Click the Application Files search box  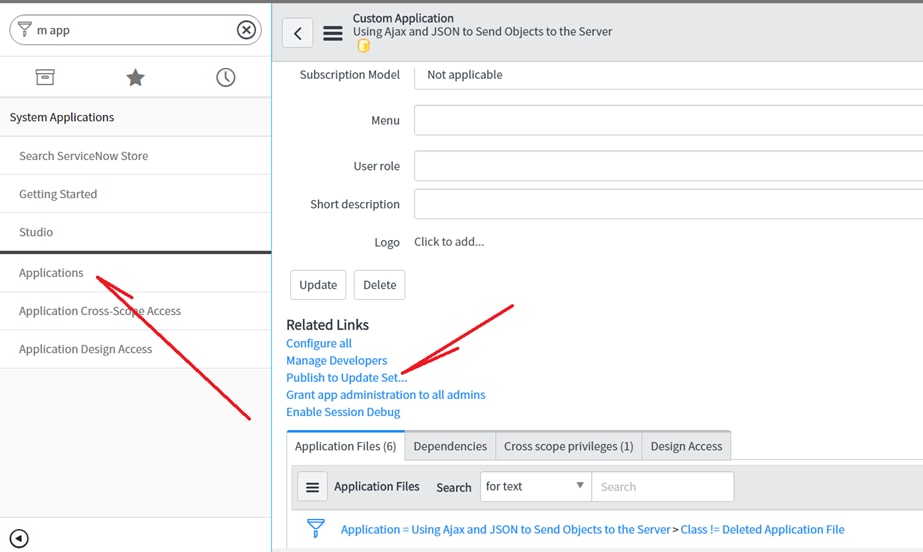(663, 487)
